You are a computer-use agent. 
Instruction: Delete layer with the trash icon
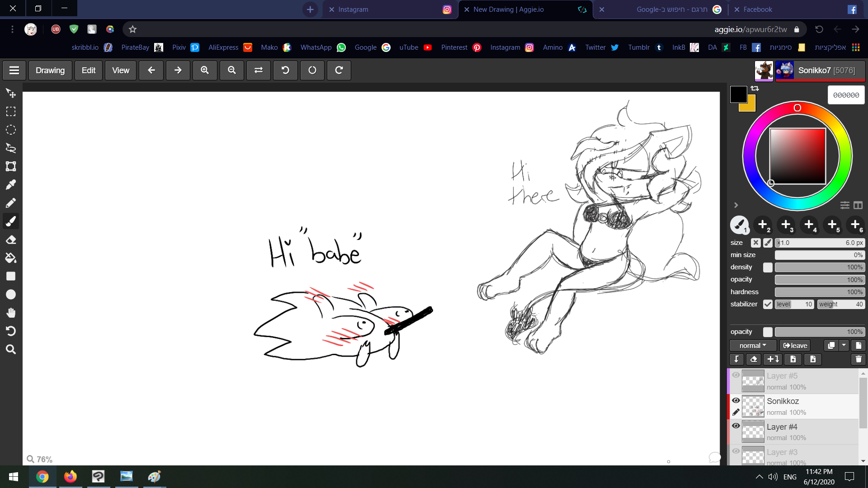[858, 359]
